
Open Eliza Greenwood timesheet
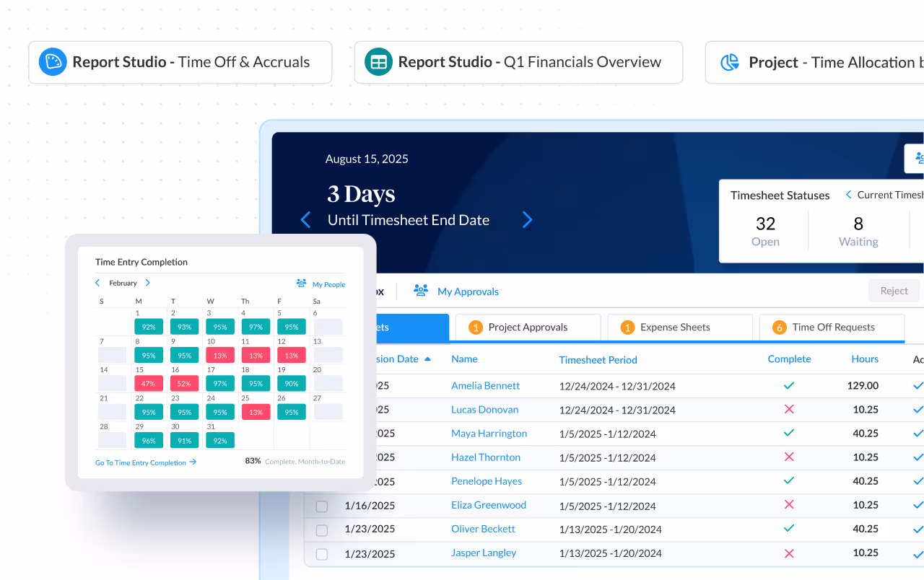(x=489, y=505)
